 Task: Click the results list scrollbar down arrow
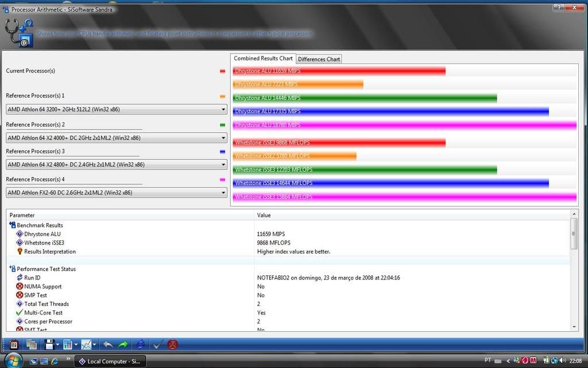pos(574,327)
